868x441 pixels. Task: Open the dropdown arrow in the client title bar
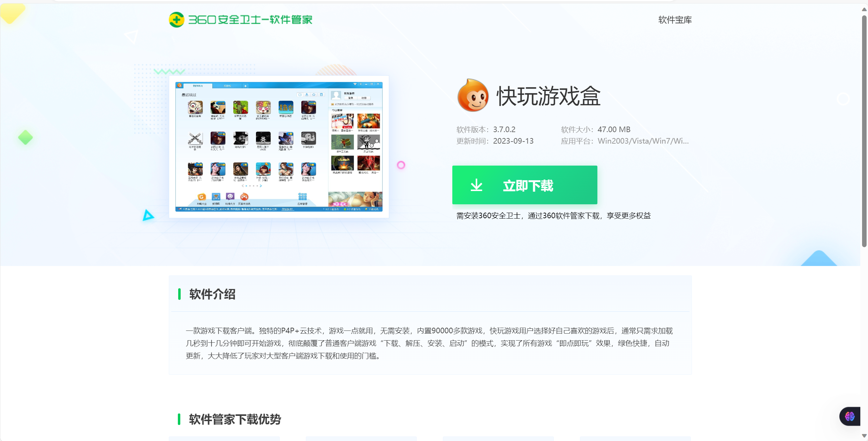pyautogui.click(x=361, y=84)
